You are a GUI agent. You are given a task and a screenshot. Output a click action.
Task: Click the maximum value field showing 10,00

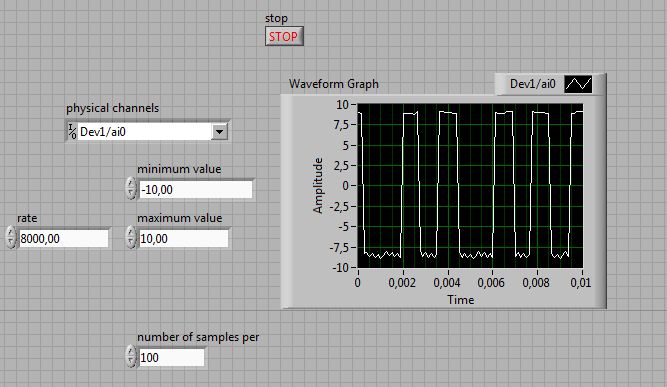183,239
